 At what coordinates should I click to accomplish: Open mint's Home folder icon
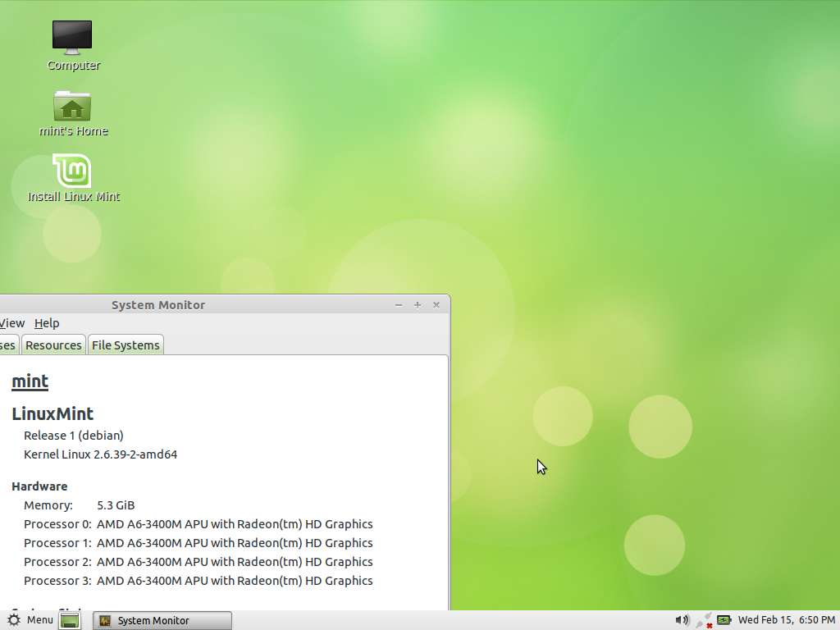pos(72,113)
